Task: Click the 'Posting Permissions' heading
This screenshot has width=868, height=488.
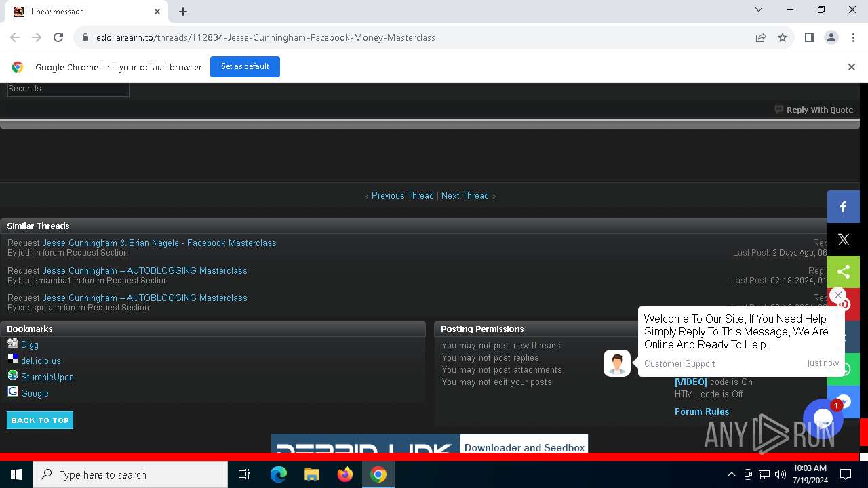Action: 482,329
